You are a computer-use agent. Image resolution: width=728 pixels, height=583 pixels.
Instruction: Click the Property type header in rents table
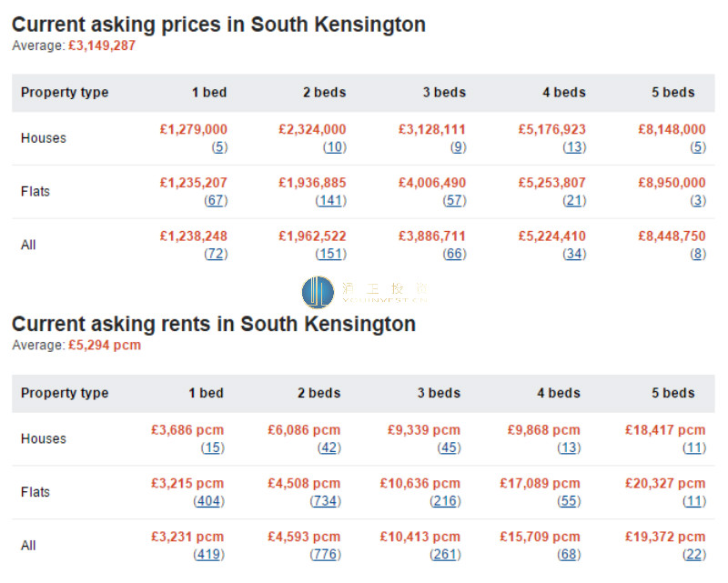coord(65,393)
